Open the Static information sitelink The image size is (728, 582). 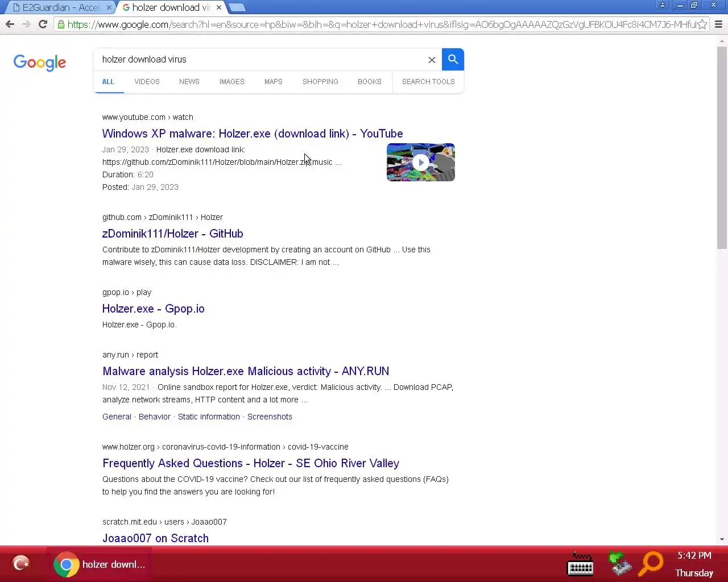[x=209, y=417]
